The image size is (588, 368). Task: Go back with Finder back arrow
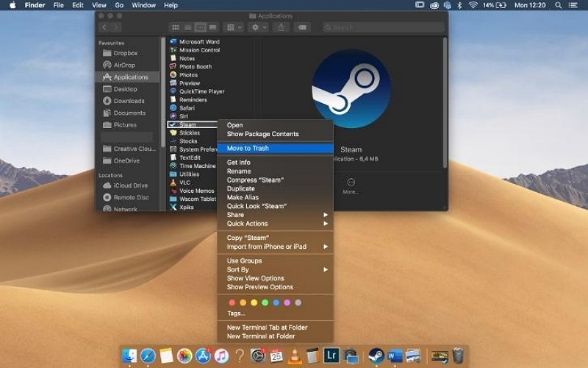[x=104, y=27]
